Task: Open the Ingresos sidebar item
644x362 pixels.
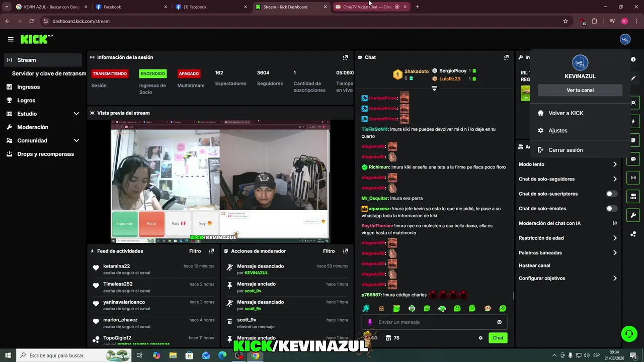Action: coord(42,87)
